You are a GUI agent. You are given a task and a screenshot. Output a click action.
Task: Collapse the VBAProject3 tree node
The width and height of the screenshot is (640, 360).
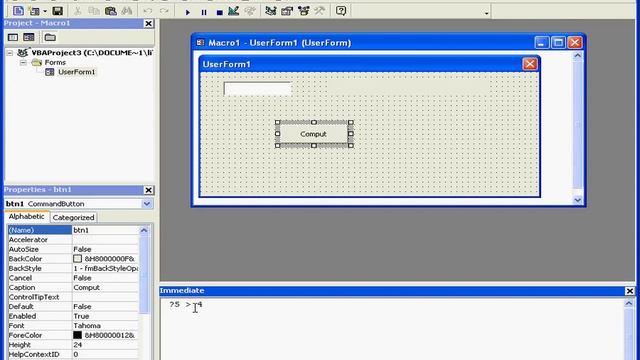pyautogui.click(x=10, y=53)
